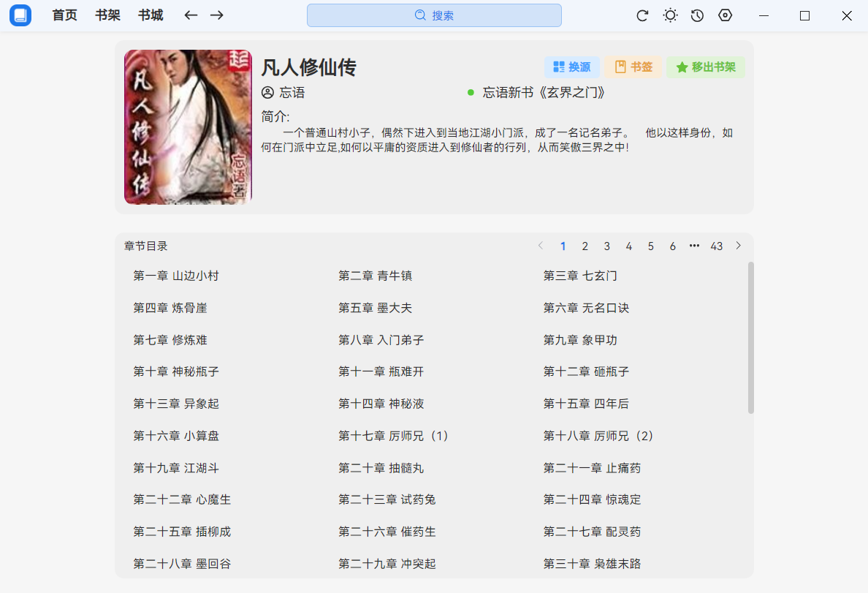Go forward with the right arrow
This screenshot has height=593, width=868.
click(x=217, y=15)
